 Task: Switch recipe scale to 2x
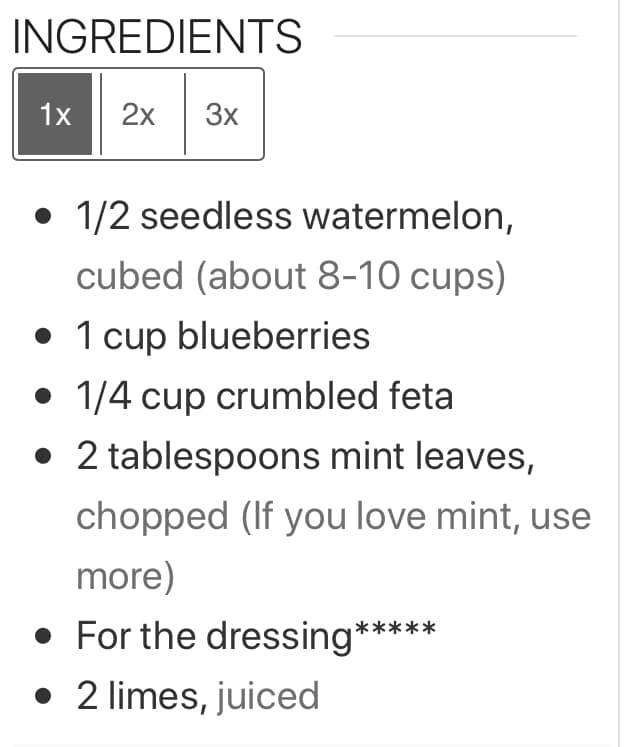pyautogui.click(x=139, y=114)
